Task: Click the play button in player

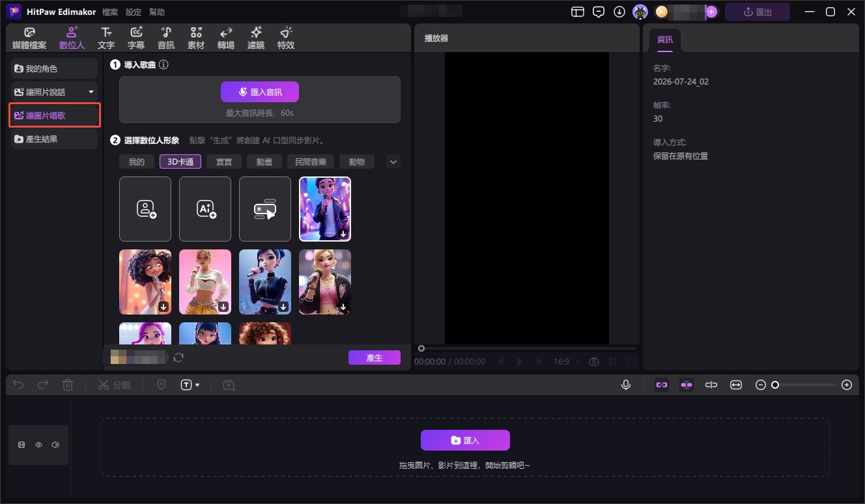Action: pyautogui.click(x=520, y=361)
